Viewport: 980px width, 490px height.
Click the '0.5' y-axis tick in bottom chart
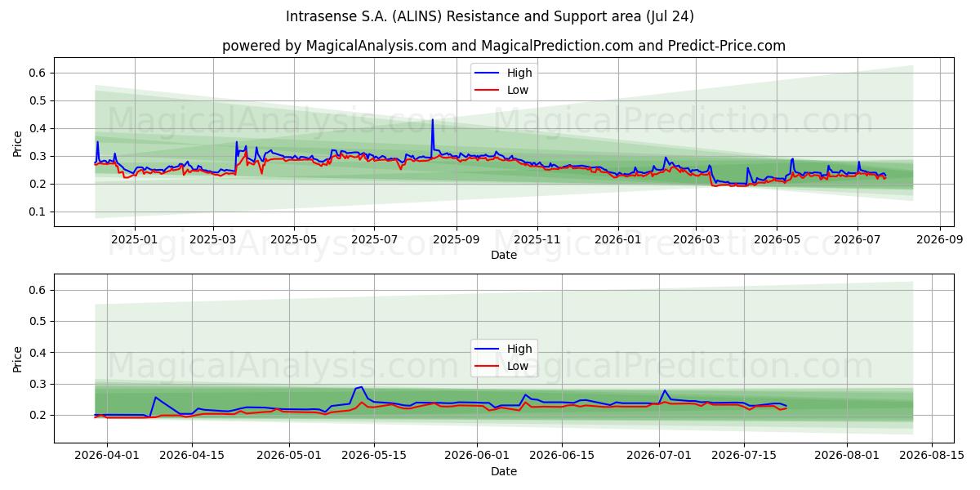click(39, 321)
